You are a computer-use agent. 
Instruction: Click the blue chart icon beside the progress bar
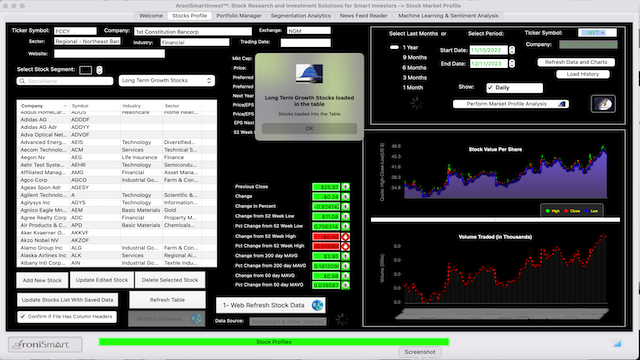(617, 344)
